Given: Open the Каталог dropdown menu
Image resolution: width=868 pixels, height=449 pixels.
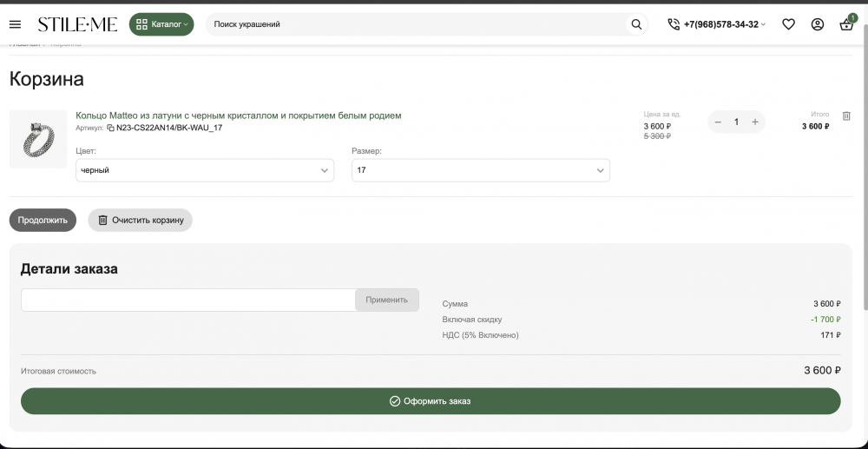Looking at the screenshot, I should pyautogui.click(x=161, y=24).
